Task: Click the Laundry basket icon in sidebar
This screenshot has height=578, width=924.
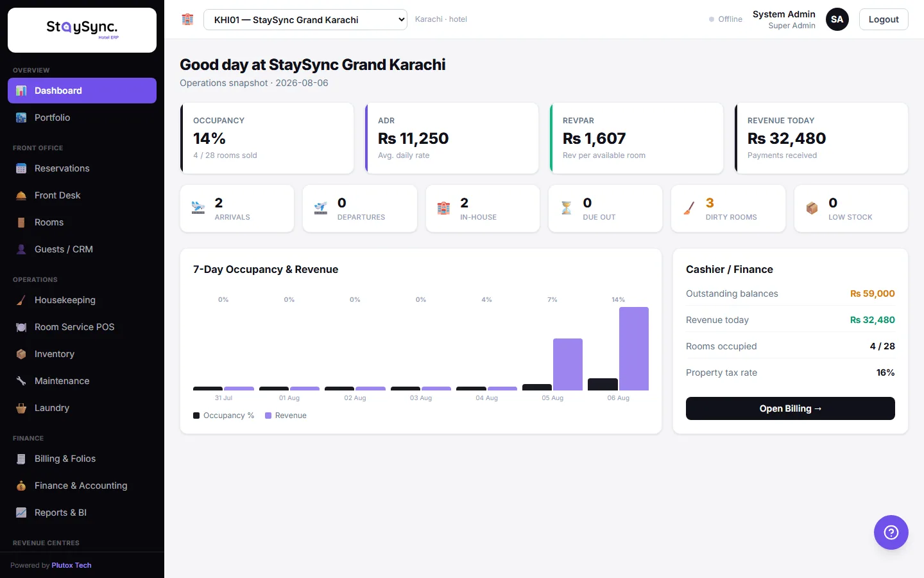Action: (x=21, y=408)
